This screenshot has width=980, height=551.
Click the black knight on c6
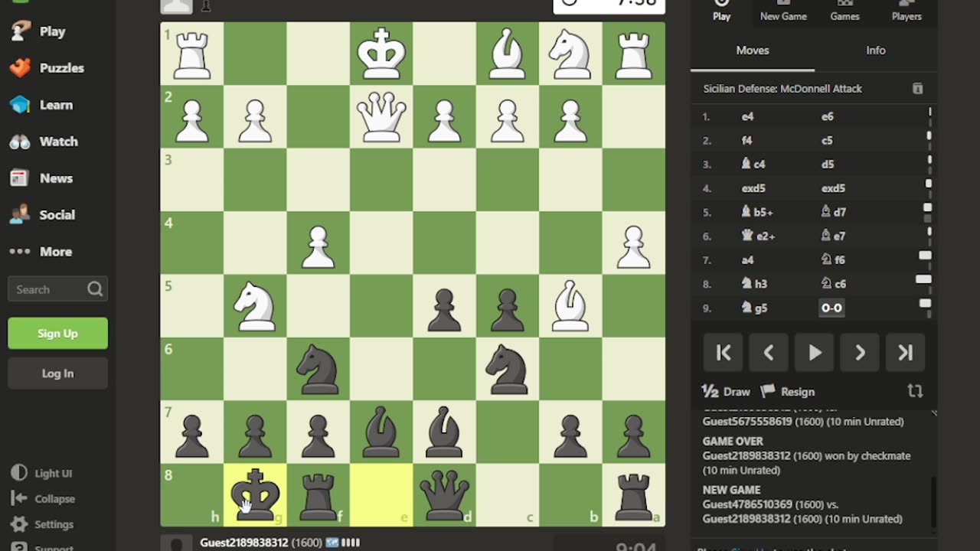coord(507,369)
